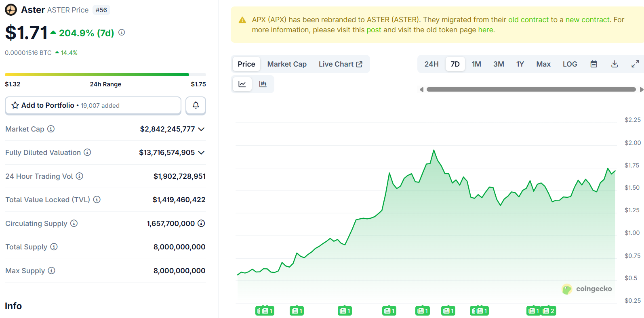644x318 pixels.
Task: Click the $1.75 range high value
Action: click(198, 84)
